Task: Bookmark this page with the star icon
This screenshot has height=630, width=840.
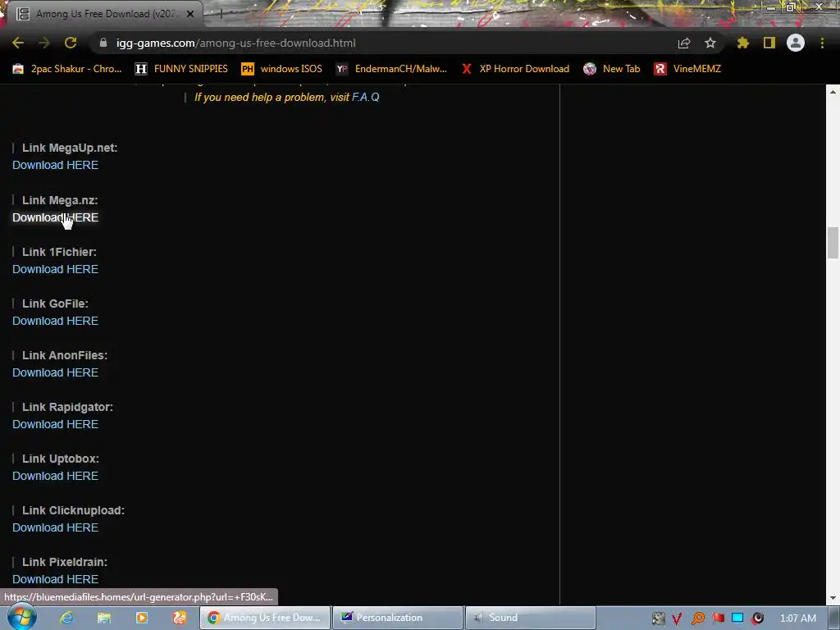Action: tap(710, 43)
